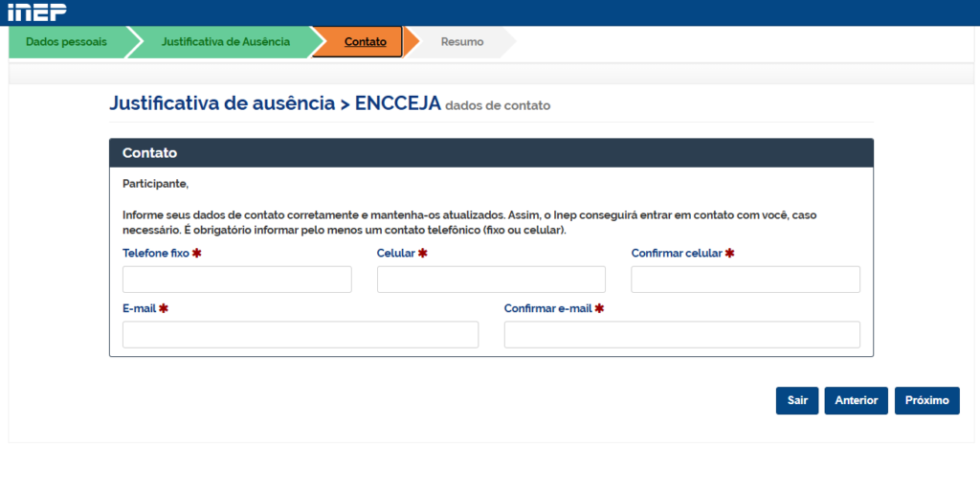Focus the Telefone fixo input field
The width and height of the screenshot is (980, 493).
tap(236, 280)
